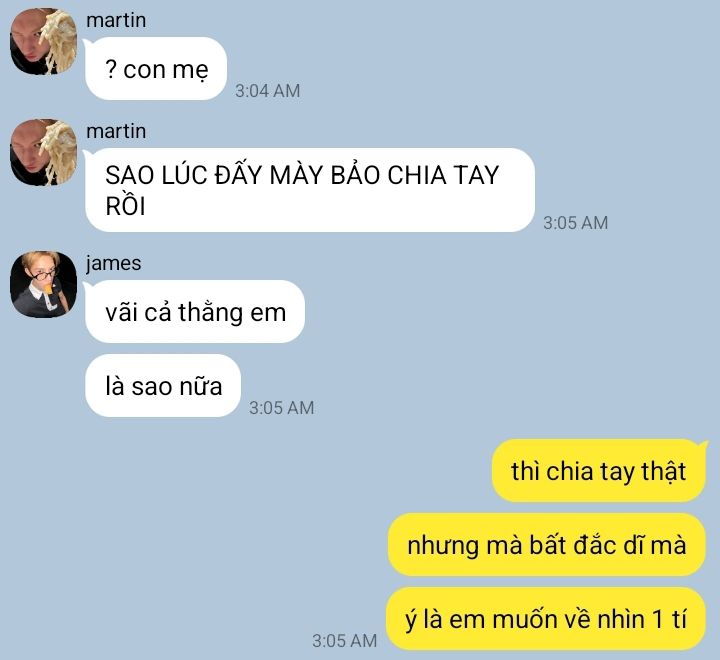720x660 pixels.
Task: Click the sender name 'martin' above '? con mẹ'
Action: coord(116,20)
